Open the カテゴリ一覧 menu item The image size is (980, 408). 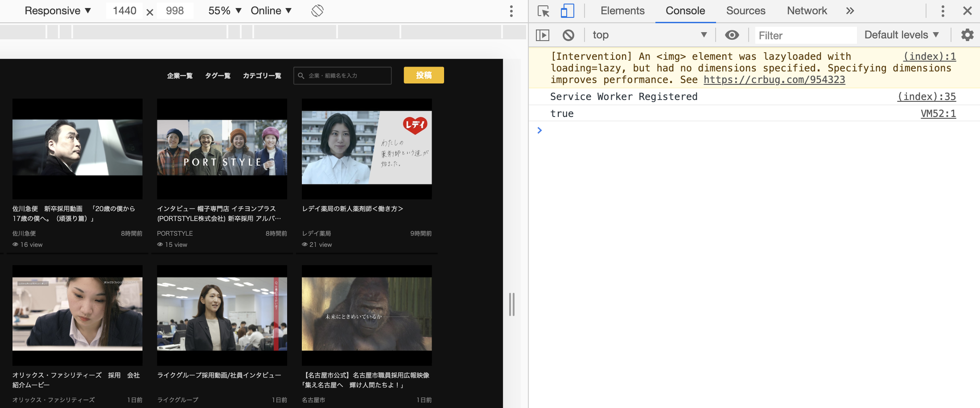coord(262,76)
